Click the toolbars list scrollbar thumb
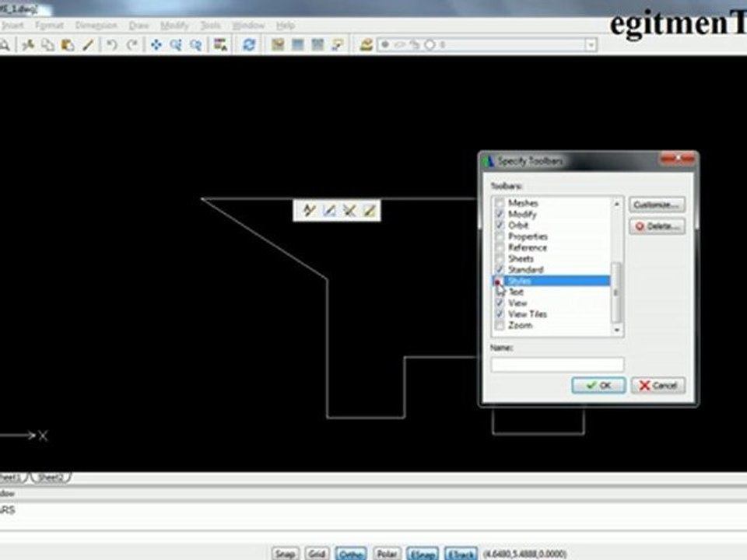747x560 pixels. pos(616,292)
